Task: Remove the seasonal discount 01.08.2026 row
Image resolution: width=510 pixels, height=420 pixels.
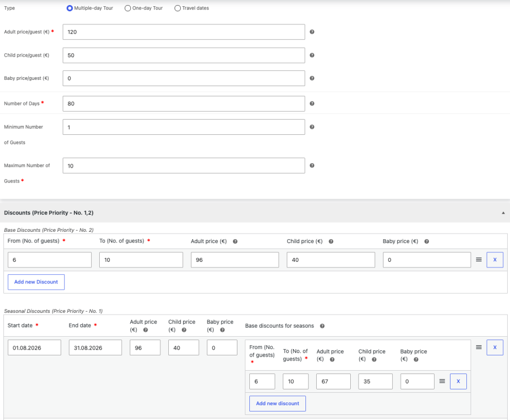Action: (495, 347)
